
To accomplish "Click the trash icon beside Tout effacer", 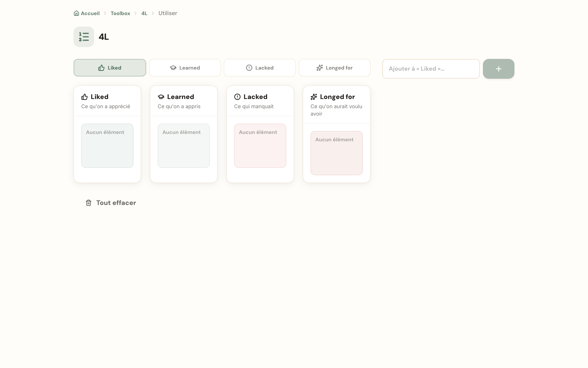I will pyautogui.click(x=88, y=203).
